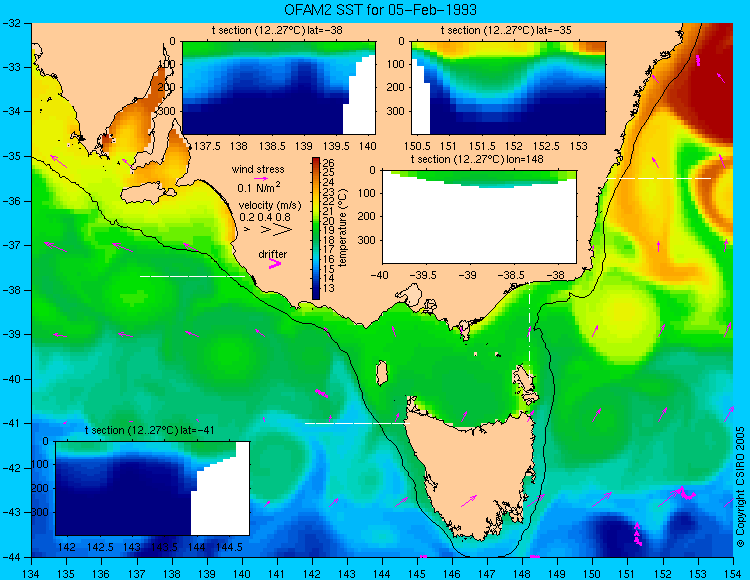Click the 't section (12..27°C) lat=-41' label
This screenshot has width=750, height=580.
pos(149,430)
